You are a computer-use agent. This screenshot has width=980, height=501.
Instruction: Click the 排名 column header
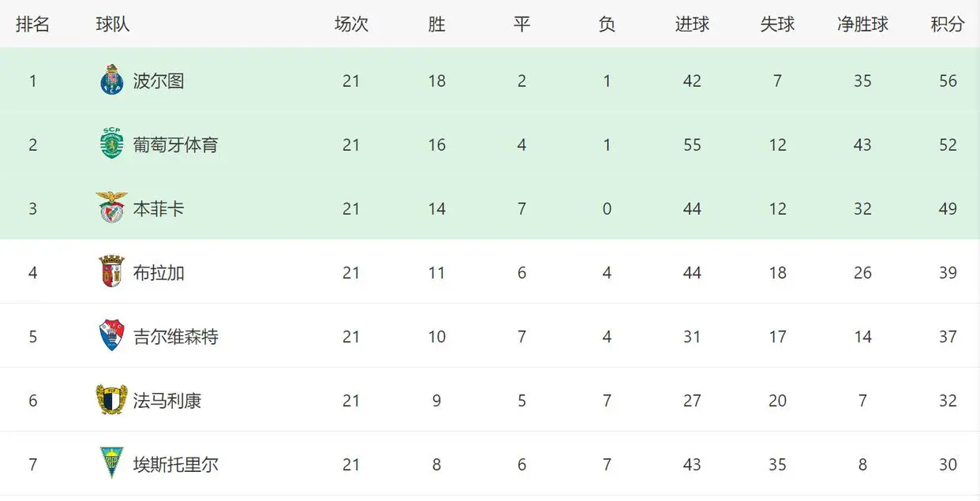click(32, 24)
